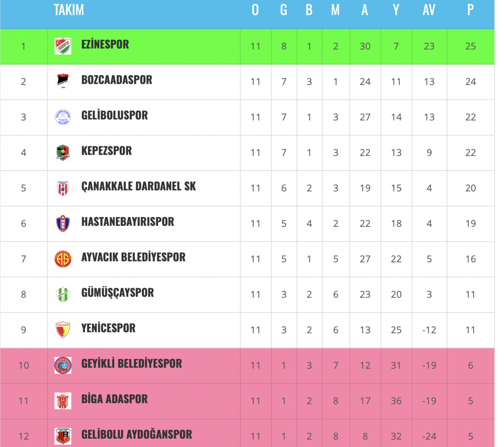Open the Ayvacık Belediyespor red logo

tap(63, 259)
